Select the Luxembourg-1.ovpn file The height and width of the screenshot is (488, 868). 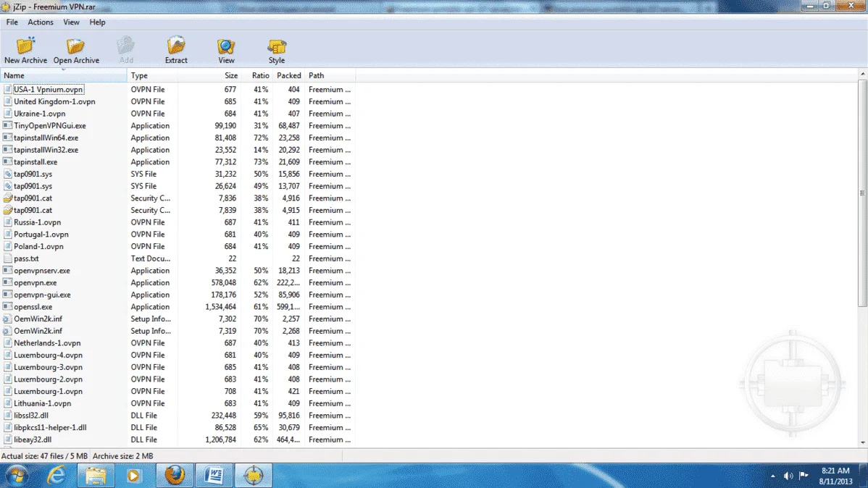click(48, 391)
